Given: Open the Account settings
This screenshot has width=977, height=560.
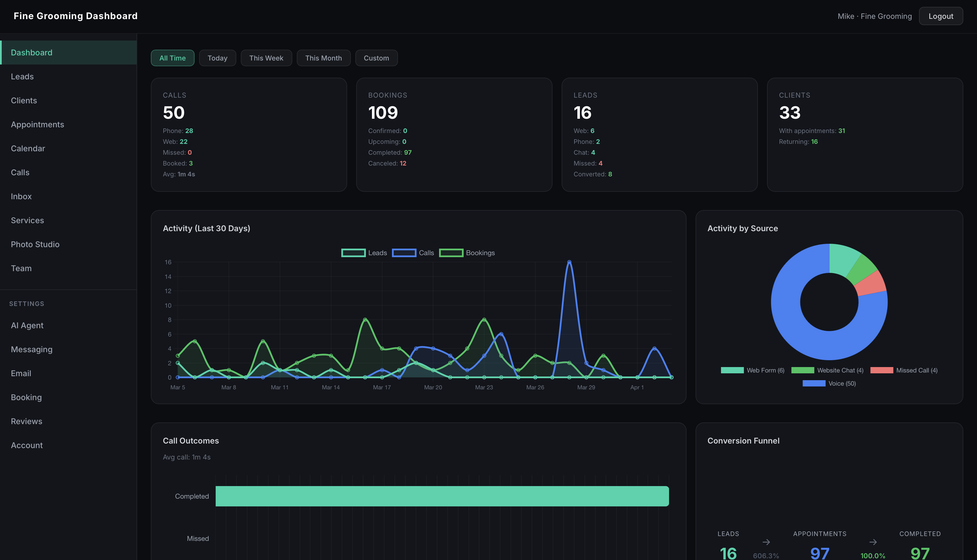Looking at the screenshot, I should (x=27, y=445).
